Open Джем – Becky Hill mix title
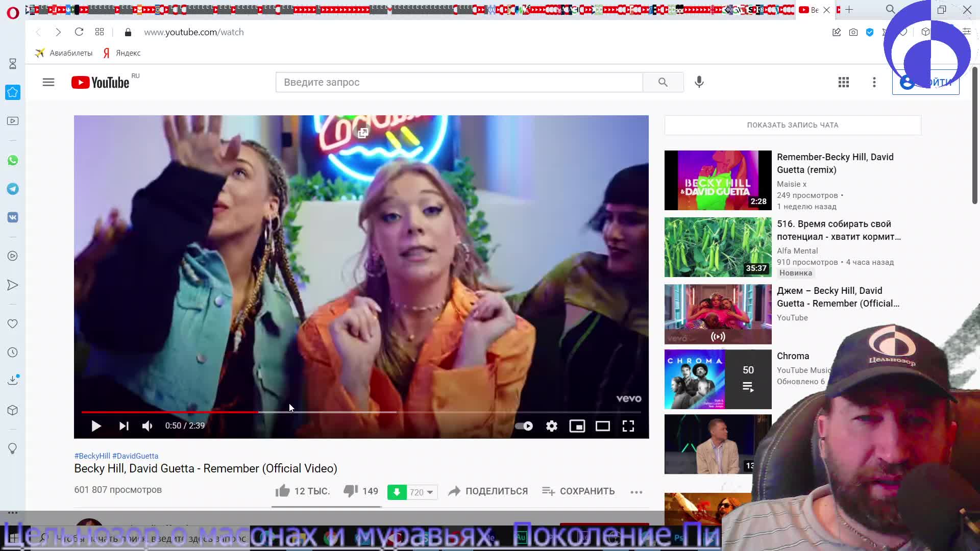 tap(838, 297)
